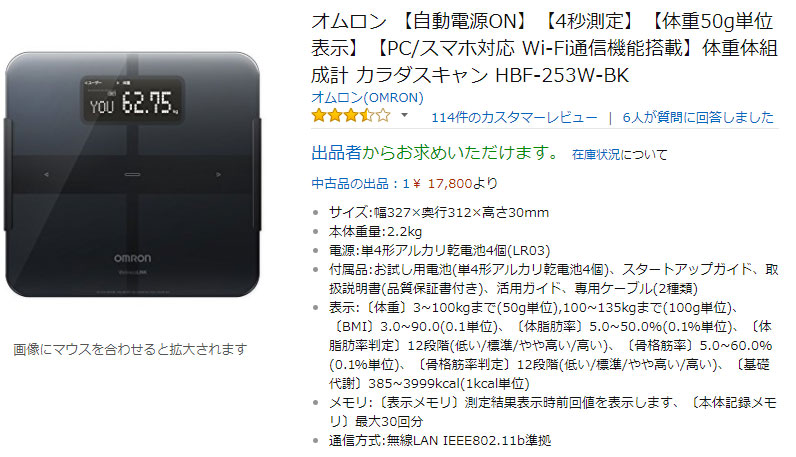796x457 pixels.
Task: Click the first filled rating star
Action: (x=319, y=116)
